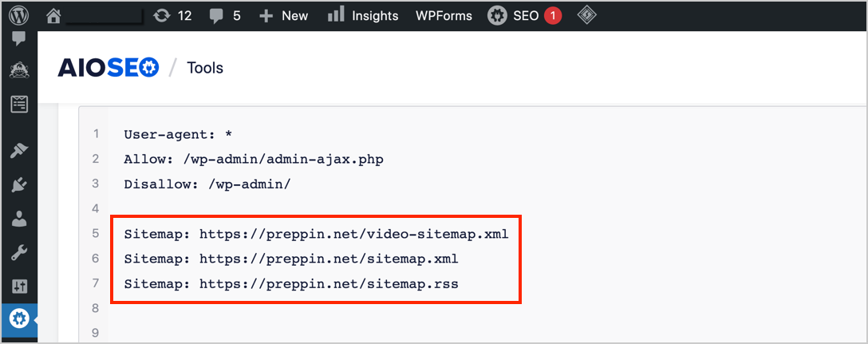868x344 pixels.
Task: Open the 12 pending updates
Action: 172,15
